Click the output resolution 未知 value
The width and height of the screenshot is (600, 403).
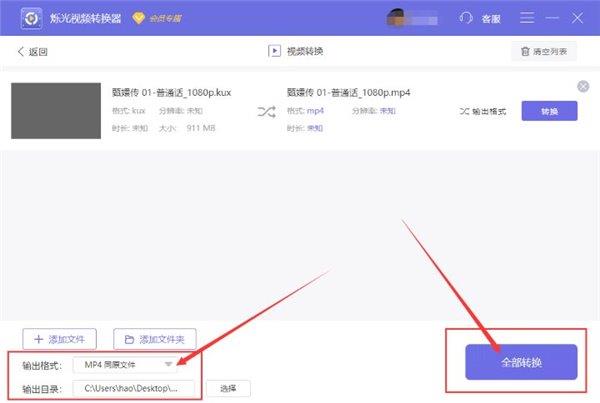(388, 111)
